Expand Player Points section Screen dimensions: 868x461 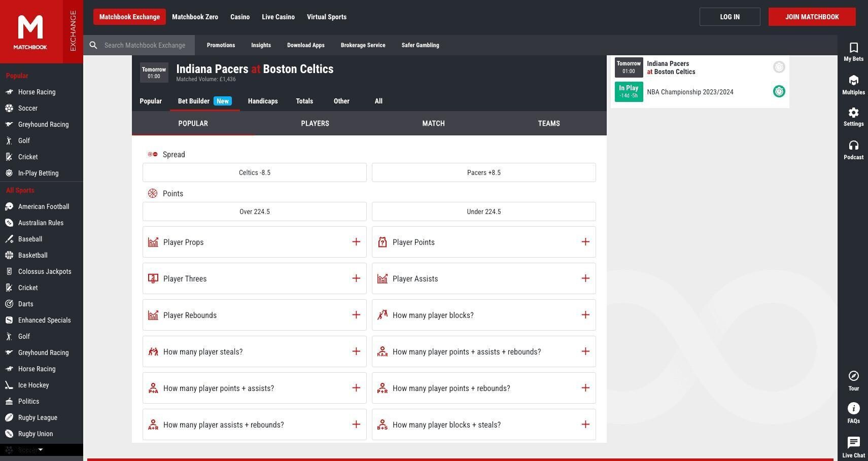585,242
